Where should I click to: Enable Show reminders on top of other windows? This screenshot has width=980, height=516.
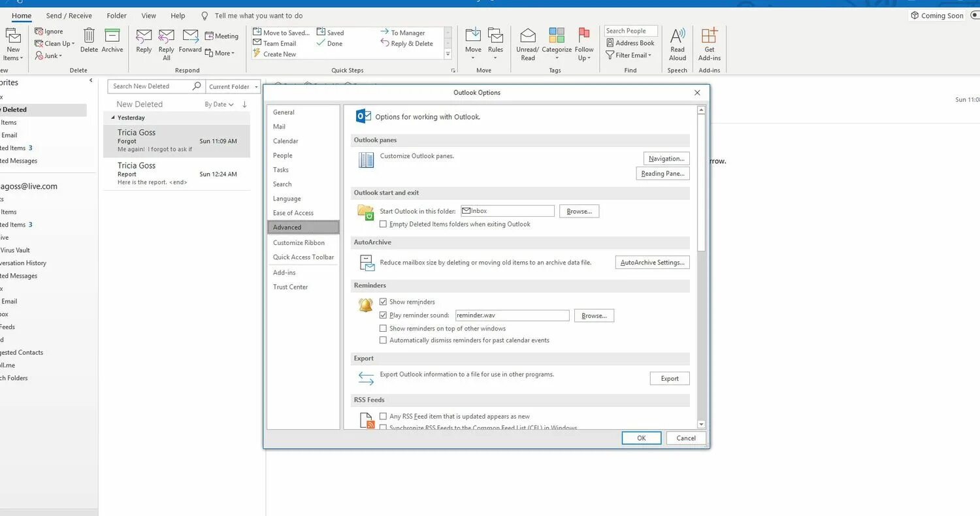coord(383,329)
